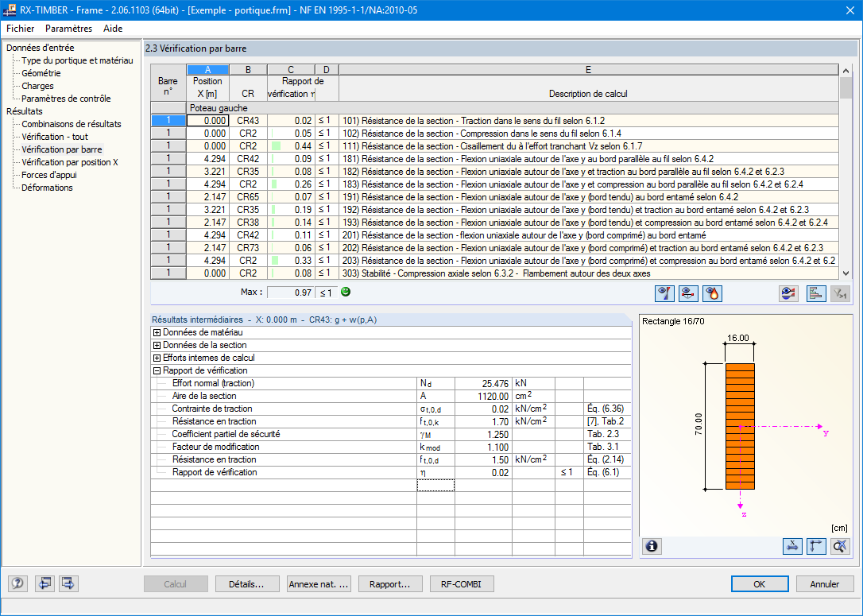863x616 pixels.
Task: Toggle the fire resistance view icon
Action: pos(712,293)
